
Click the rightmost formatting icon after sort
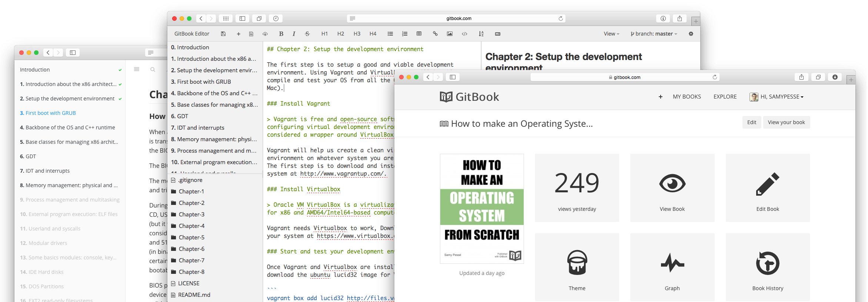point(498,34)
